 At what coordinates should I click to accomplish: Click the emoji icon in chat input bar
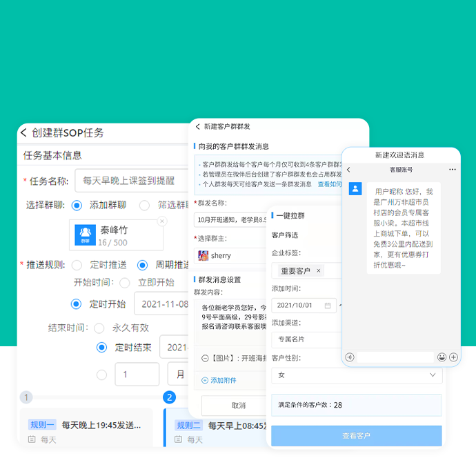point(442,357)
